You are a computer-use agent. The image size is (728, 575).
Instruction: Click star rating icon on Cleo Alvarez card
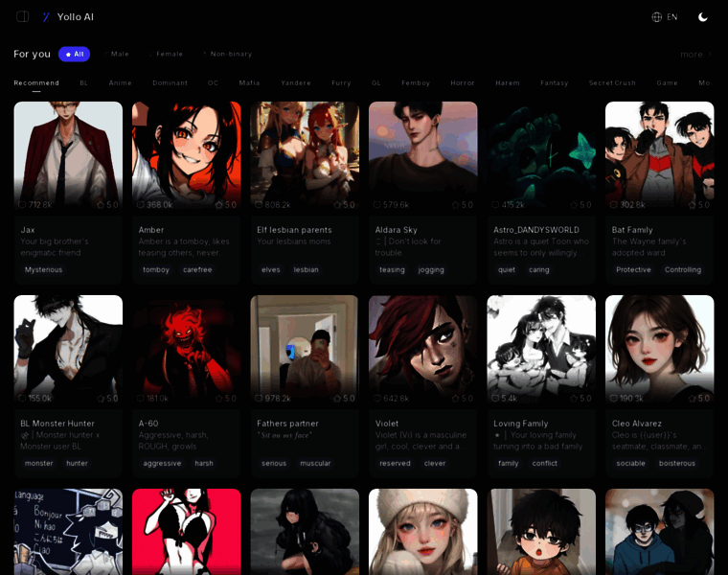[692, 399]
